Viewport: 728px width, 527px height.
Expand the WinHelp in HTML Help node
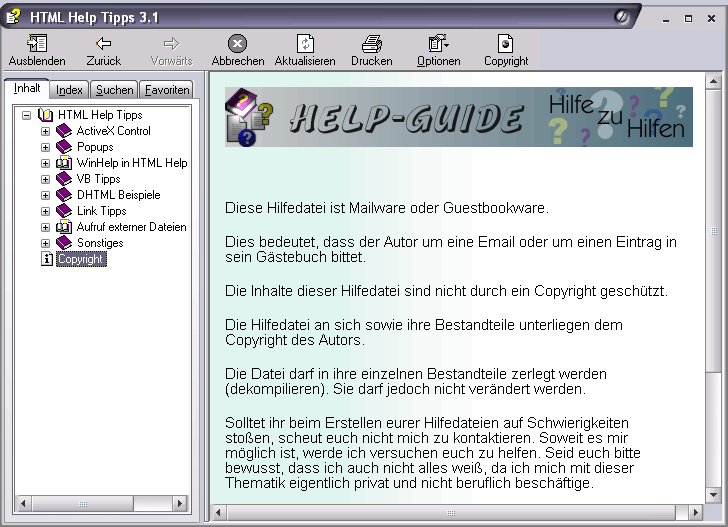click(x=45, y=163)
